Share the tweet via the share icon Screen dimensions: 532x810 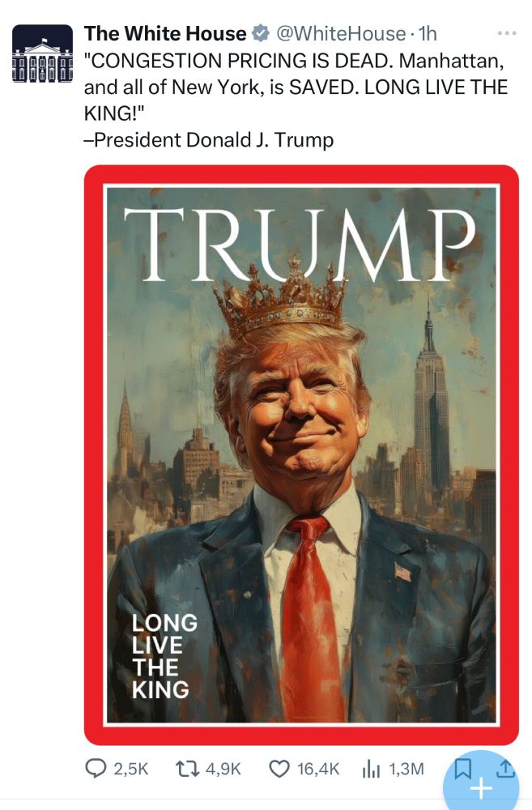coord(505,768)
